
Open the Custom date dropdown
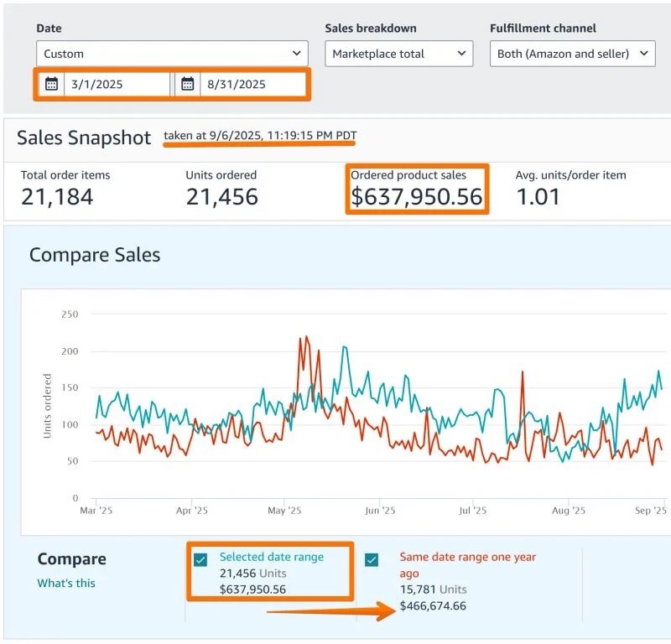(x=172, y=54)
